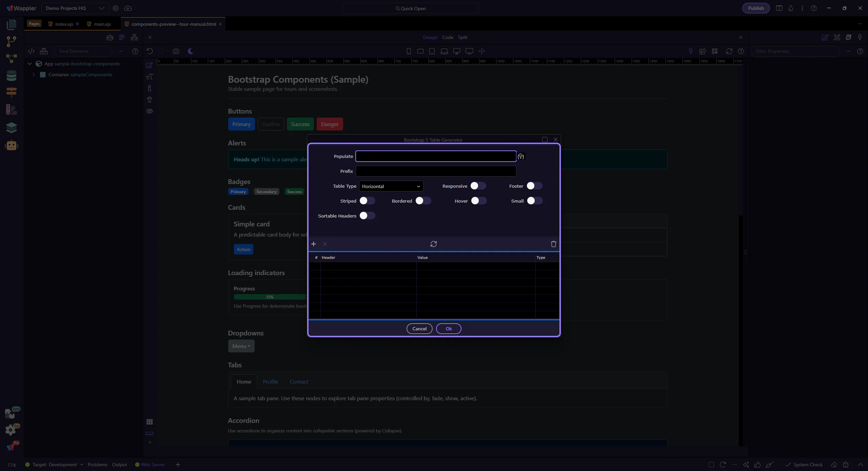Click the trash icon above Type column
868x471 pixels.
(x=553, y=244)
